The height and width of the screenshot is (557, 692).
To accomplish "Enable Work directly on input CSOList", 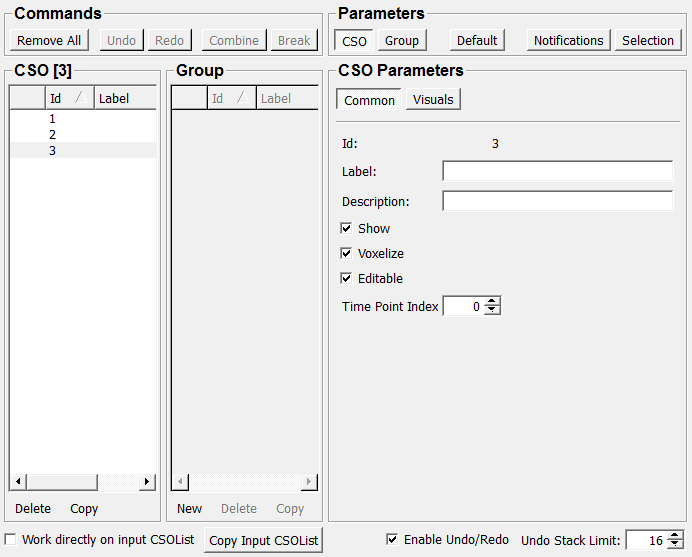I will click(x=11, y=539).
